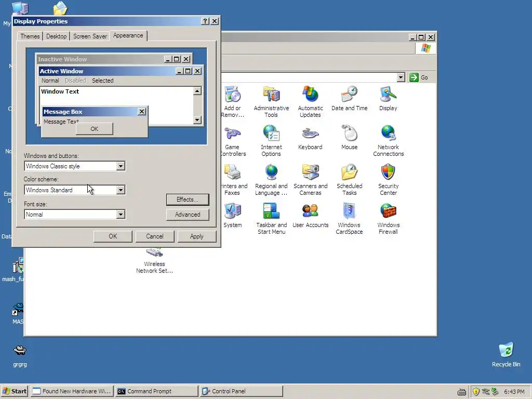Switch to Themes tab

(x=30, y=36)
